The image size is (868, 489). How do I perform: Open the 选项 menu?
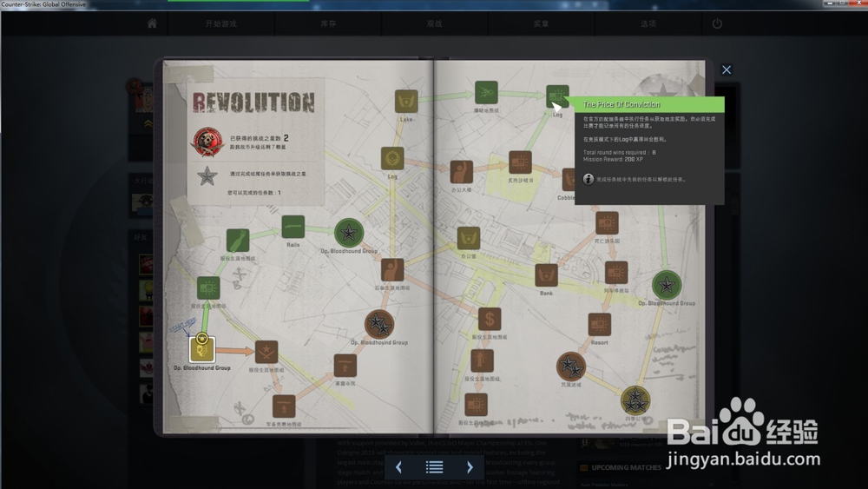coord(648,23)
